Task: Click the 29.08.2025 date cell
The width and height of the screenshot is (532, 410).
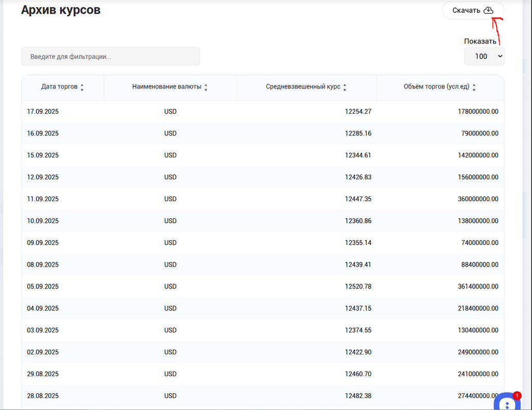Action: [x=43, y=374]
